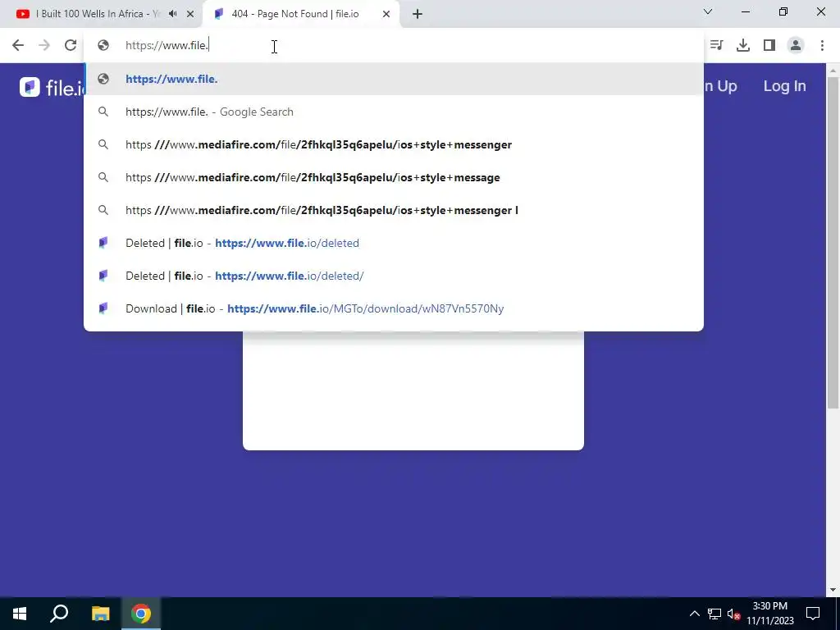Open the notification center icon

pyautogui.click(x=813, y=614)
